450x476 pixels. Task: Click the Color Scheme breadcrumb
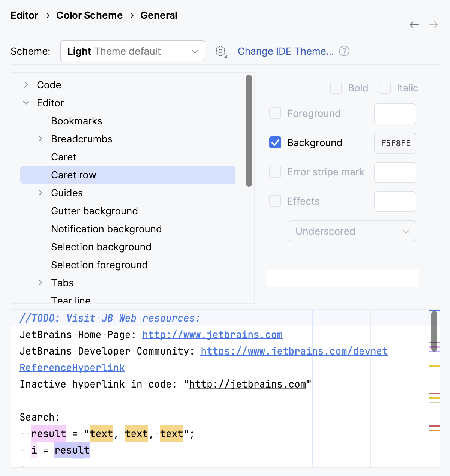pos(89,15)
